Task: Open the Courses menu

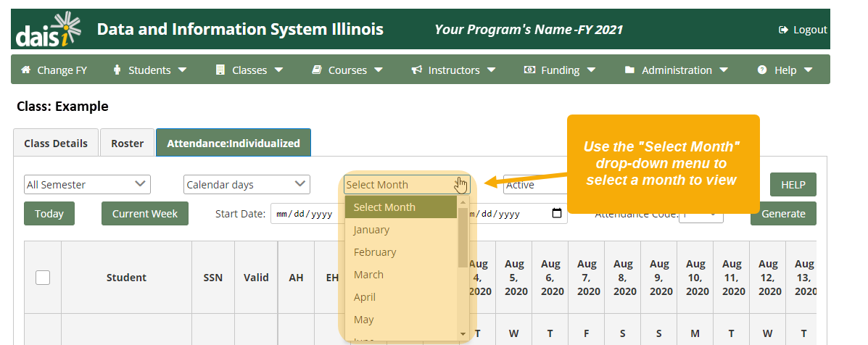Action: [x=347, y=70]
